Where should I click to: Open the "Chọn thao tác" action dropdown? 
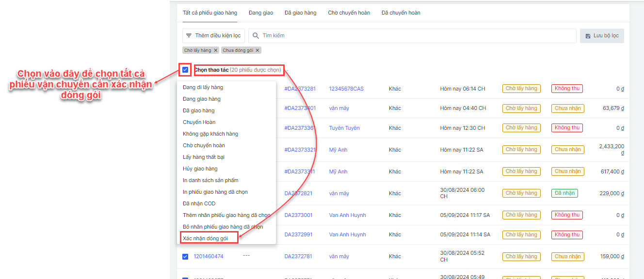[x=238, y=70]
